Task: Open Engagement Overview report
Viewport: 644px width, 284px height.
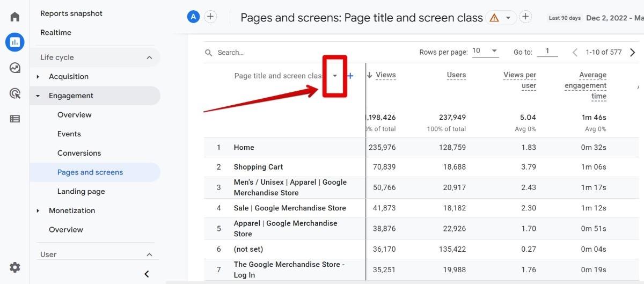Action: tap(75, 115)
